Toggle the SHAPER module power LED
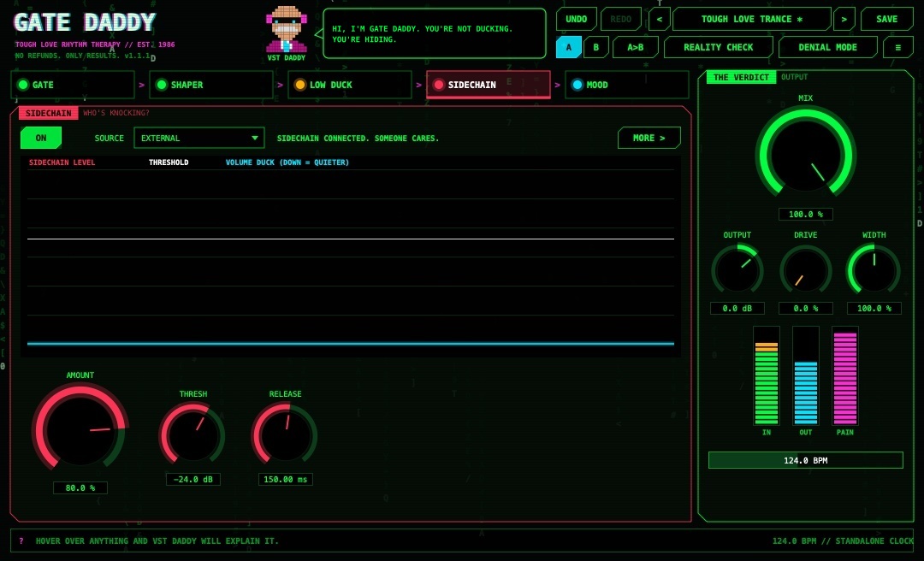Image resolution: width=924 pixels, height=561 pixels. (x=162, y=85)
